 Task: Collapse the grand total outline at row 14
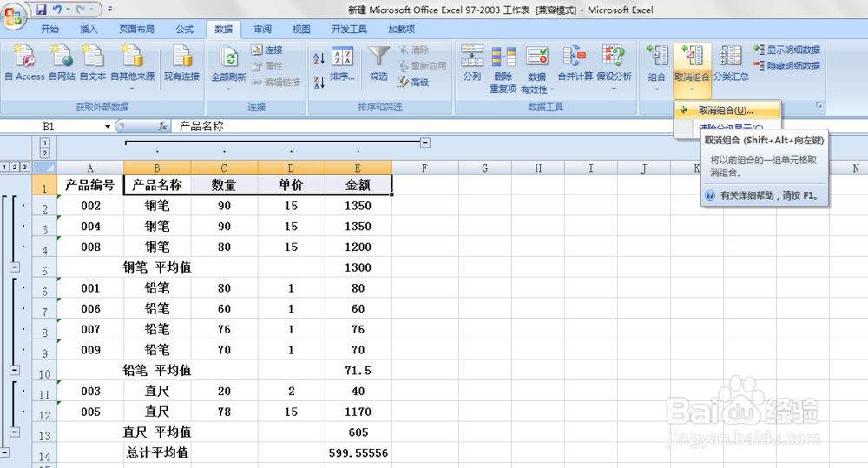(x=4, y=452)
